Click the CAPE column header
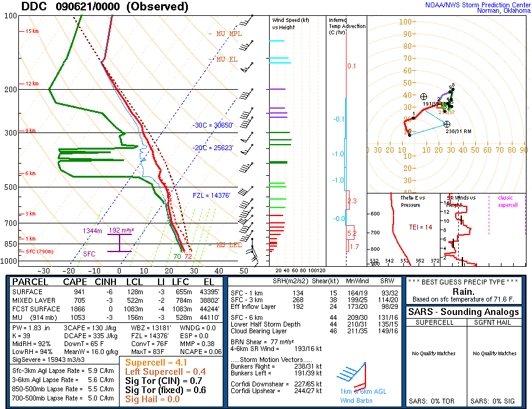This screenshot has width=532, height=409. point(75,282)
